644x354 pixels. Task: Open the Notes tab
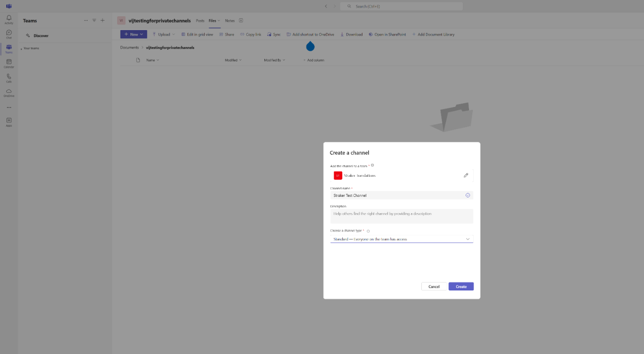point(229,21)
